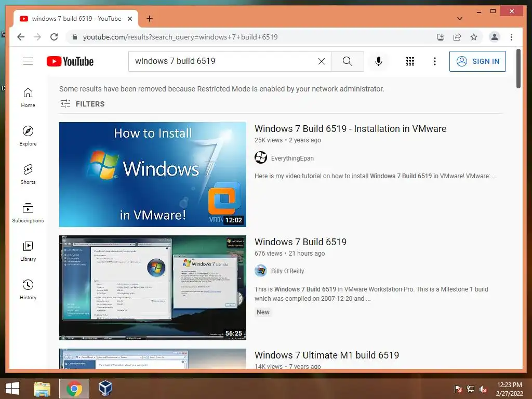This screenshot has width=532, height=399.
Task: Share this page icon
Action: point(457,37)
